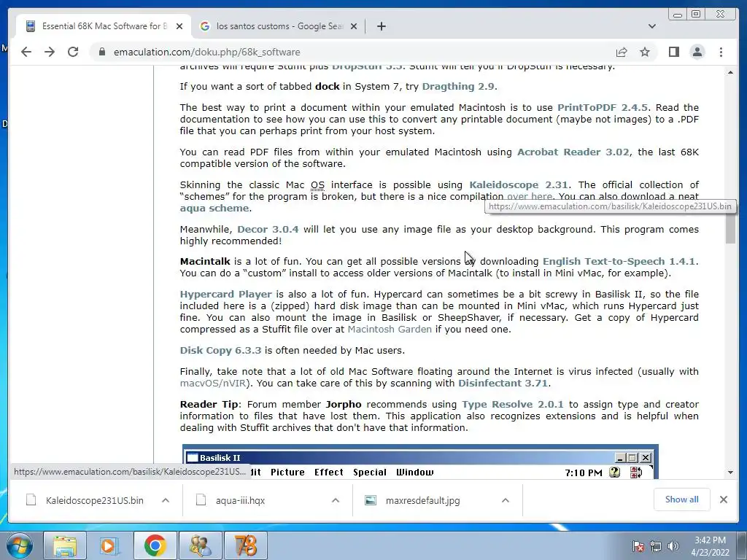Switch to los santos customs Google tab
The height and width of the screenshot is (560, 747).
pyautogui.click(x=278, y=26)
